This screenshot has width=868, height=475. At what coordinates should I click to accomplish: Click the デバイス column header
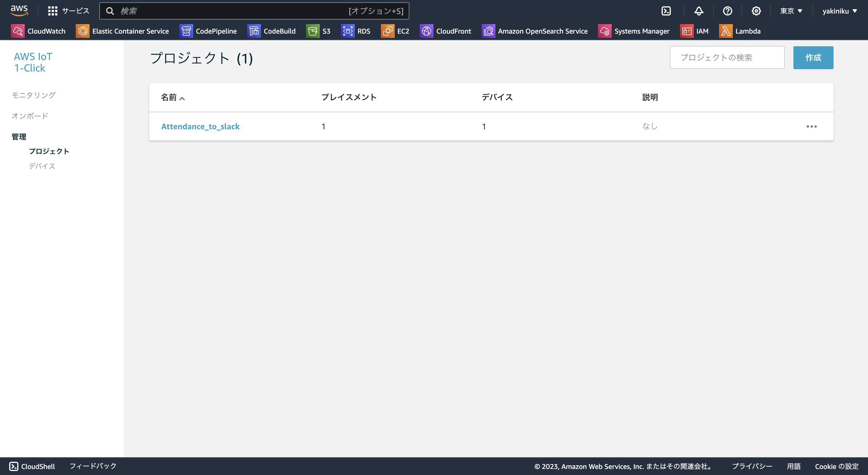pyautogui.click(x=497, y=97)
